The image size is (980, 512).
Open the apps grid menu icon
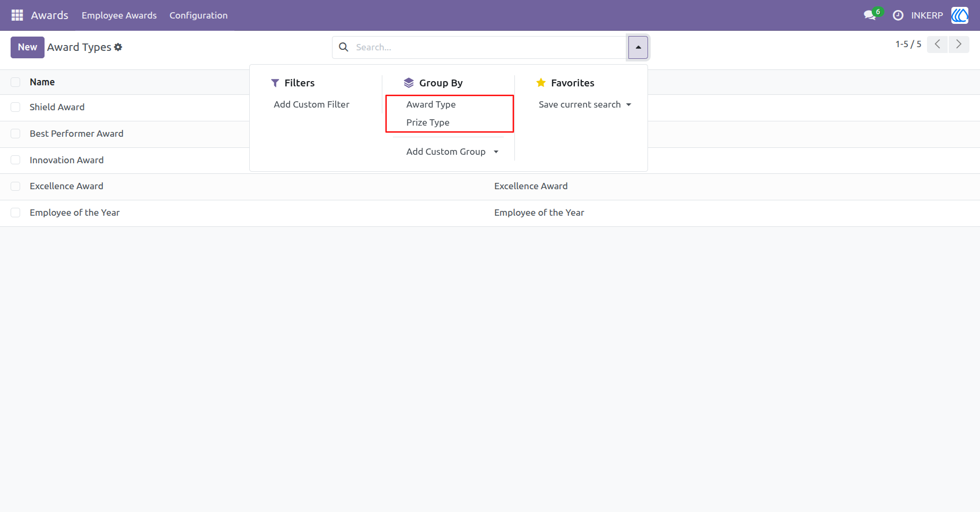coord(17,15)
